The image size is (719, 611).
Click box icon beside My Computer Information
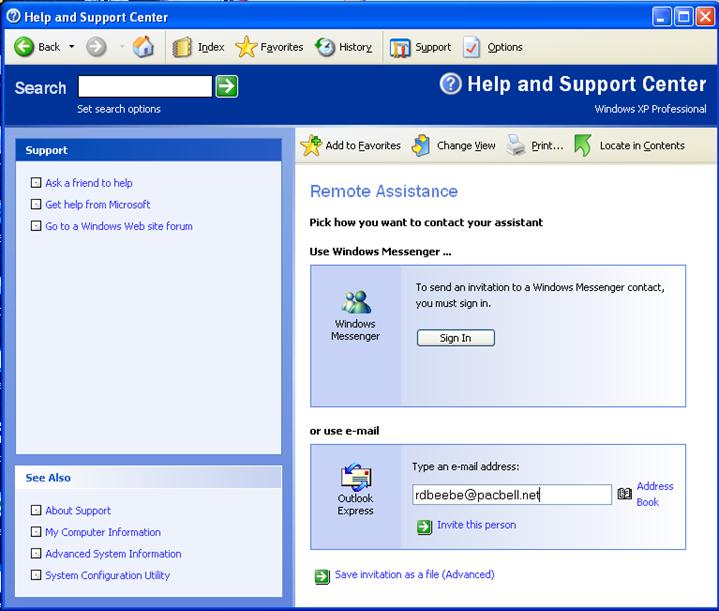[36, 532]
